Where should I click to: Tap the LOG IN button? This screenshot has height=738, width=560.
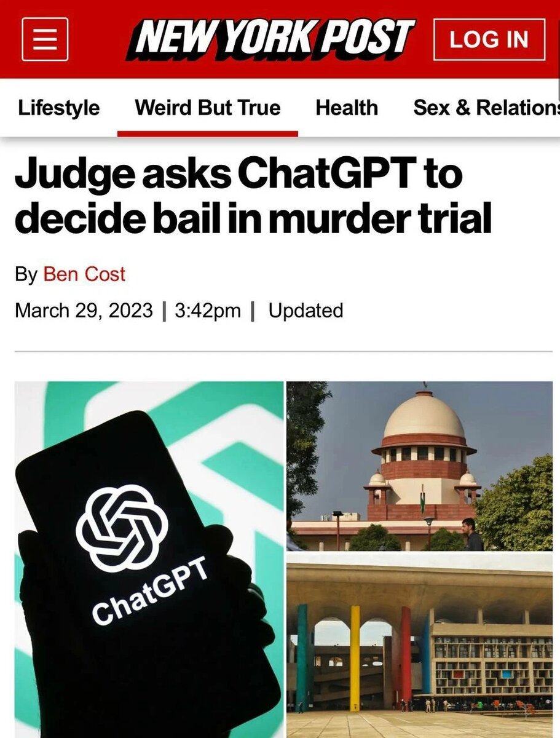[x=489, y=39]
